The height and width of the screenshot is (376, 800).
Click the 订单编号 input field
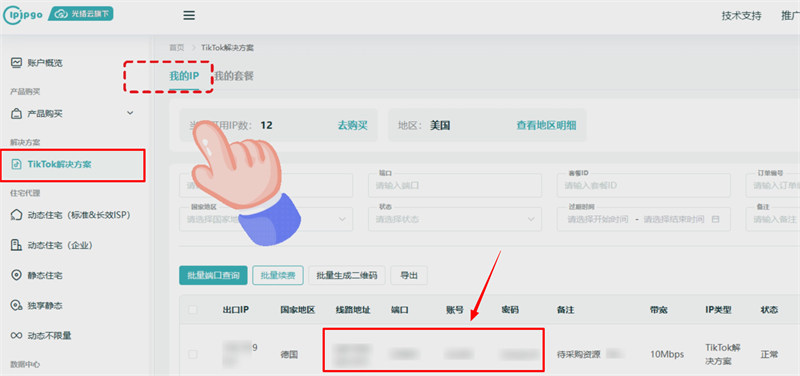(773, 186)
